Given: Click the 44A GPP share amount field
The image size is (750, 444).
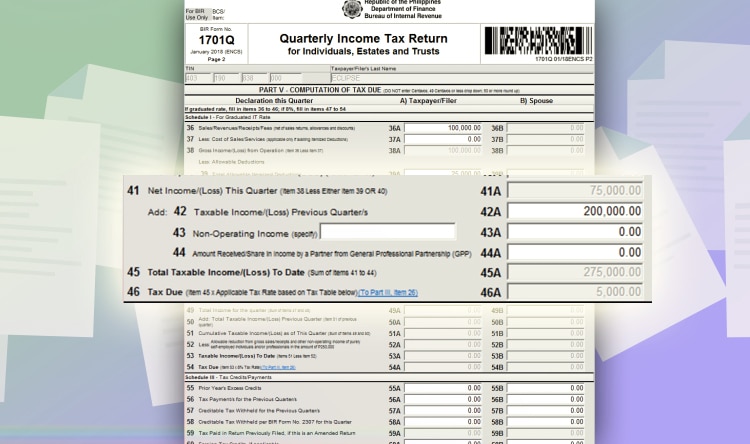Looking at the screenshot, I should pos(574,252).
